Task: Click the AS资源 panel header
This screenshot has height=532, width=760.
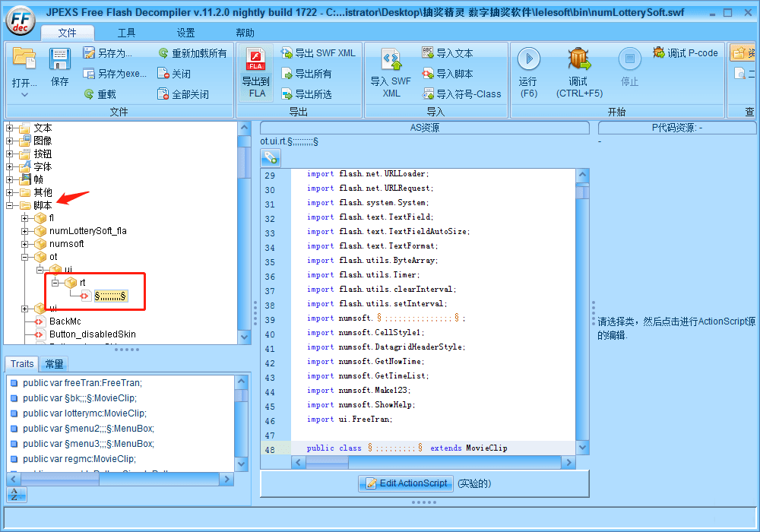Action: [425, 128]
